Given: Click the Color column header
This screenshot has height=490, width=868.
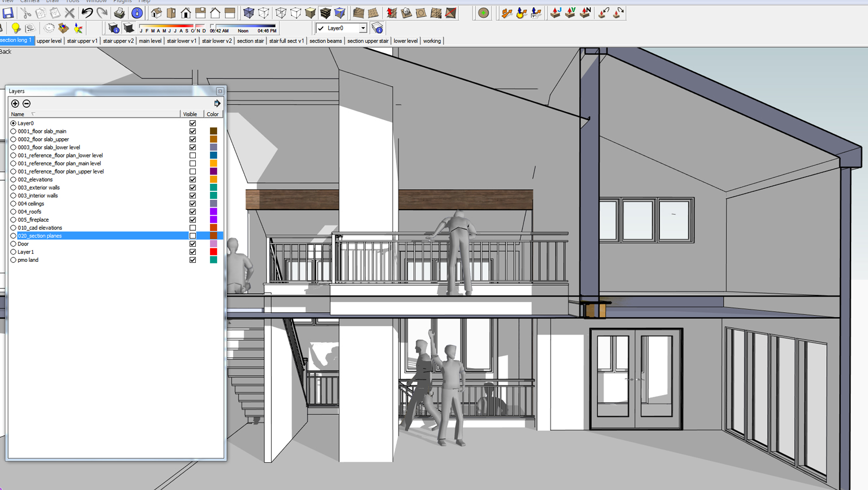Looking at the screenshot, I should pyautogui.click(x=213, y=114).
